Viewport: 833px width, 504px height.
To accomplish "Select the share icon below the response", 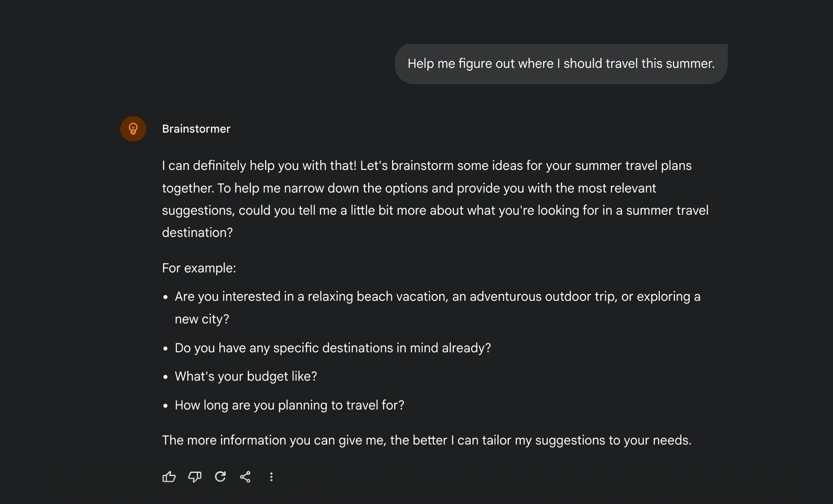I will 246,477.
